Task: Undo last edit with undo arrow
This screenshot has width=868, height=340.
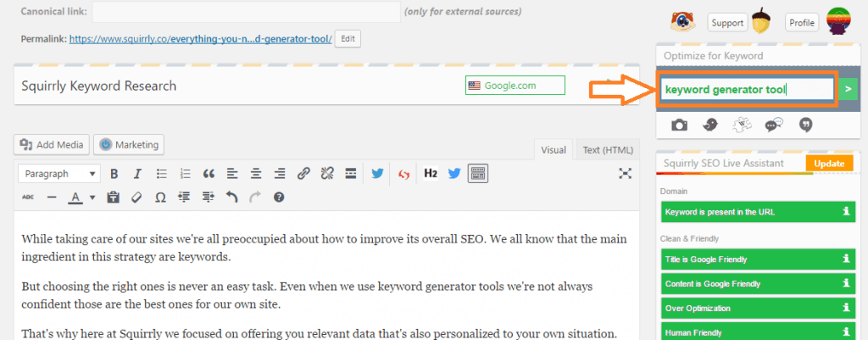Action: tap(232, 198)
